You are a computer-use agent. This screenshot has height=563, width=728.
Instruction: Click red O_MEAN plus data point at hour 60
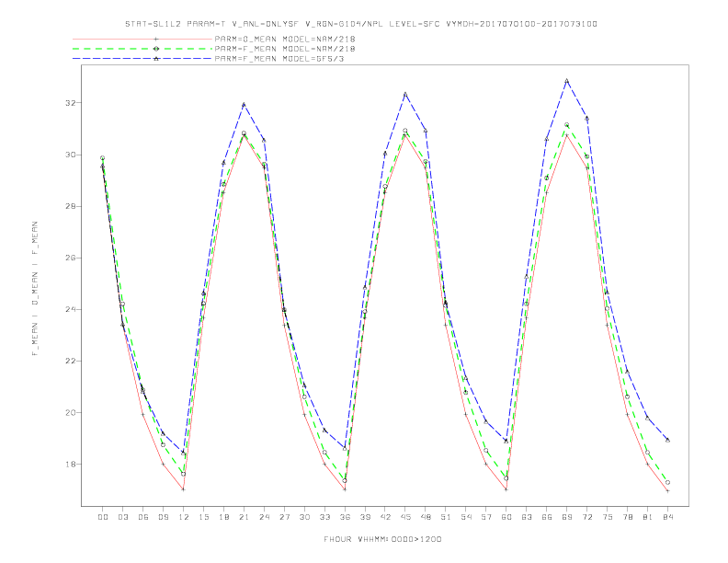pos(506,489)
